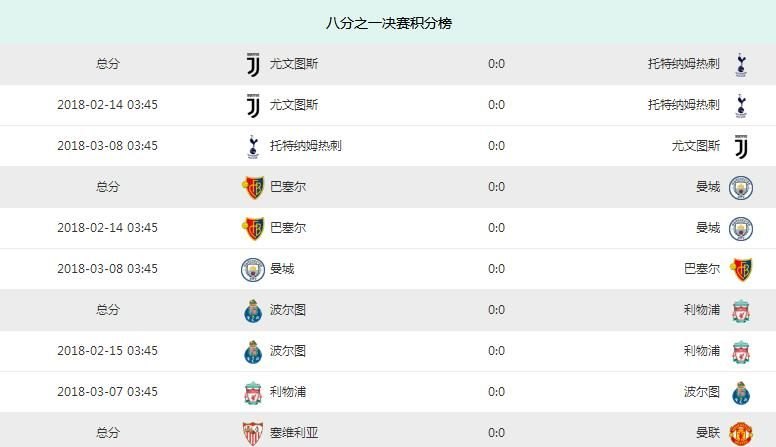776x447 pixels.
Task: Click the 0:0 score in the 塞维利亚 row
Action: pyautogui.click(x=496, y=433)
